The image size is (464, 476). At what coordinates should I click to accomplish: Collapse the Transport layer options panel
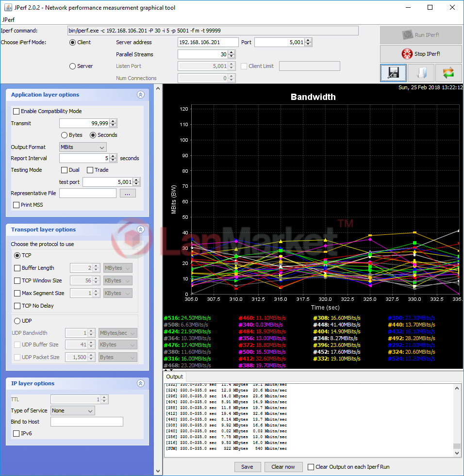[x=141, y=230]
